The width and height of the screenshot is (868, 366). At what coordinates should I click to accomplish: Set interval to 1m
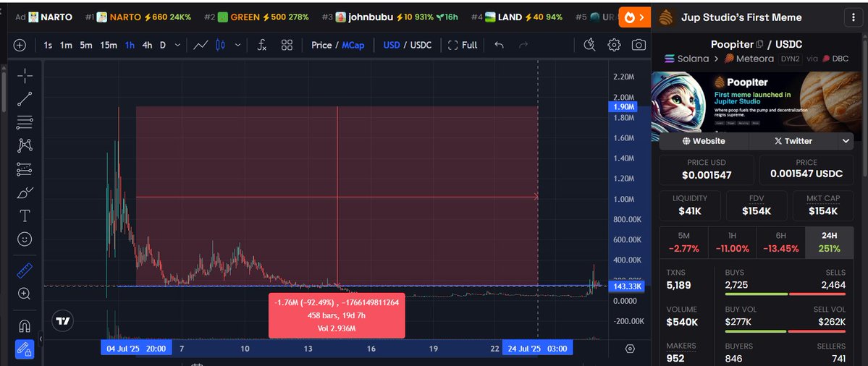coord(66,46)
